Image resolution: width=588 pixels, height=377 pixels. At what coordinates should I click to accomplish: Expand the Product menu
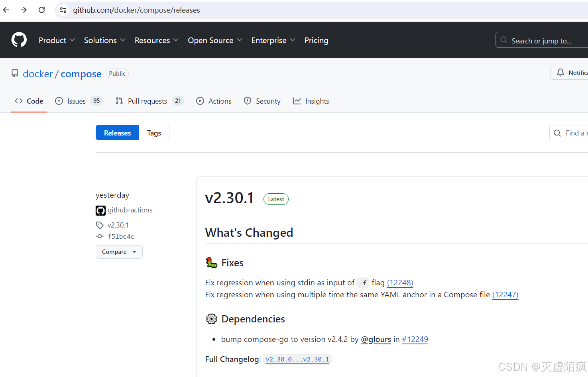[57, 40]
